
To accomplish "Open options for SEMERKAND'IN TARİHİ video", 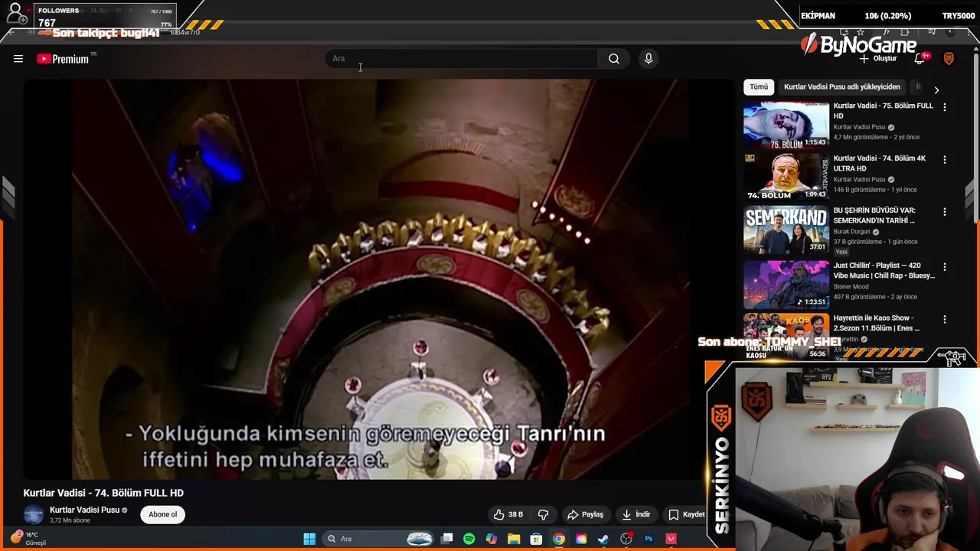I will pyautogui.click(x=944, y=212).
